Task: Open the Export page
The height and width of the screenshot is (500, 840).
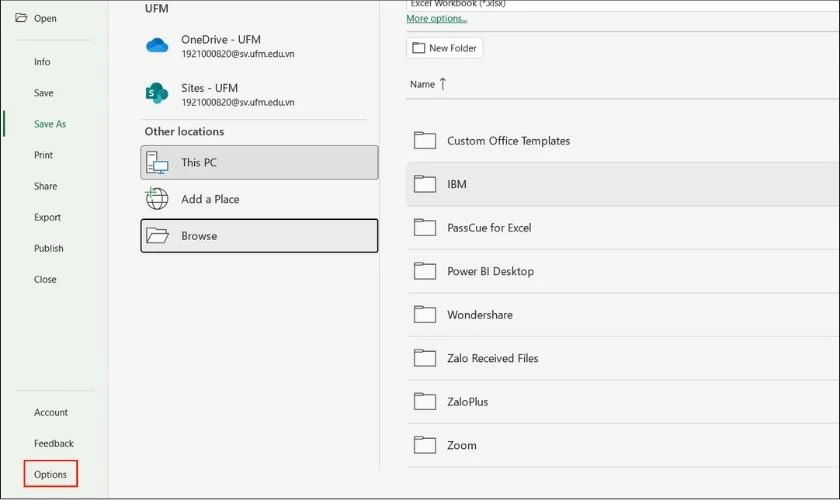Action: click(x=47, y=217)
